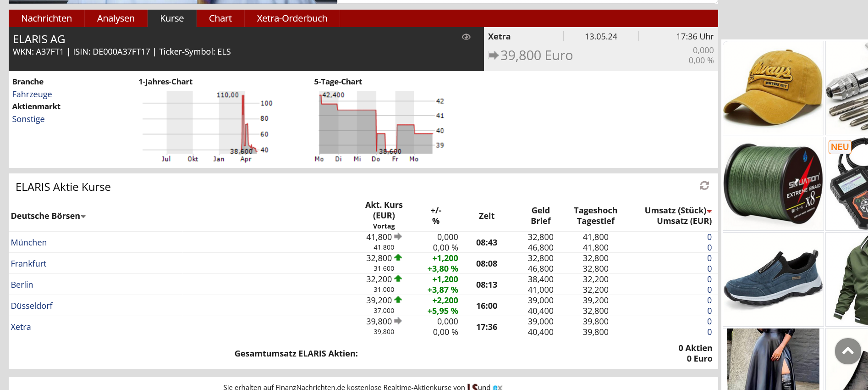This screenshot has width=868, height=390.
Task: Expand the Deutsche Börsen dropdown
Action: [83, 217]
